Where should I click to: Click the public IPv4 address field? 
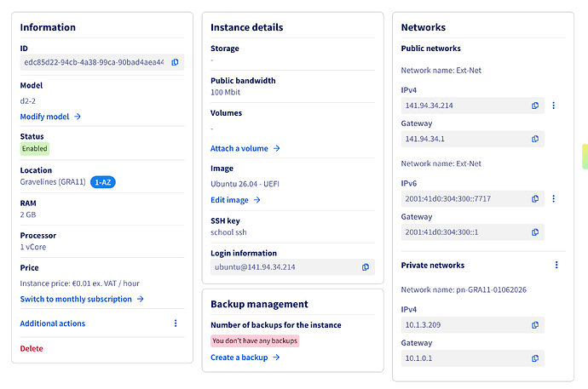pyautogui.click(x=472, y=106)
